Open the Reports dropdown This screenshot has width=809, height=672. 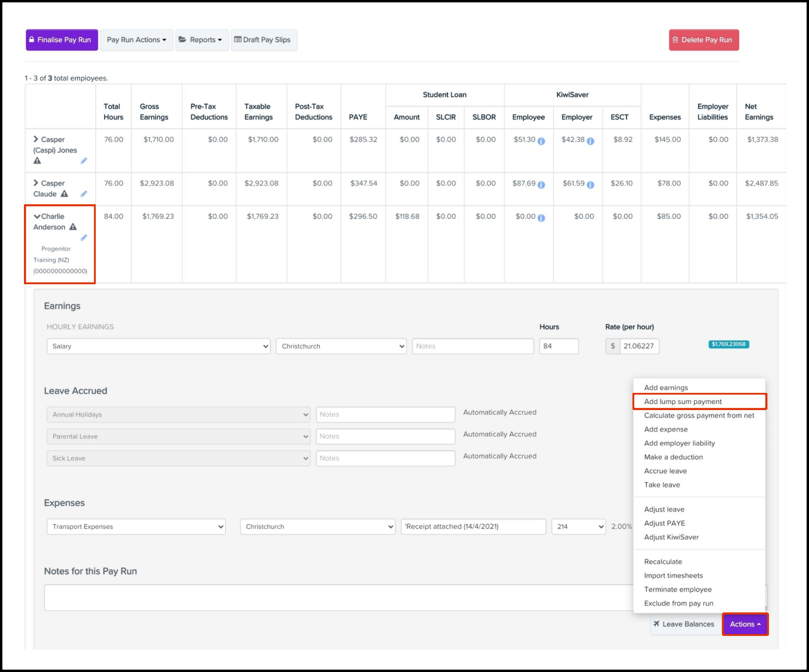pyautogui.click(x=202, y=40)
